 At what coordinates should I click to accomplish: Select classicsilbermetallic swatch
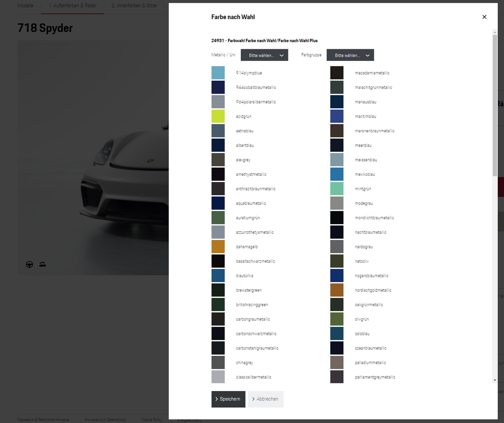coord(218,377)
